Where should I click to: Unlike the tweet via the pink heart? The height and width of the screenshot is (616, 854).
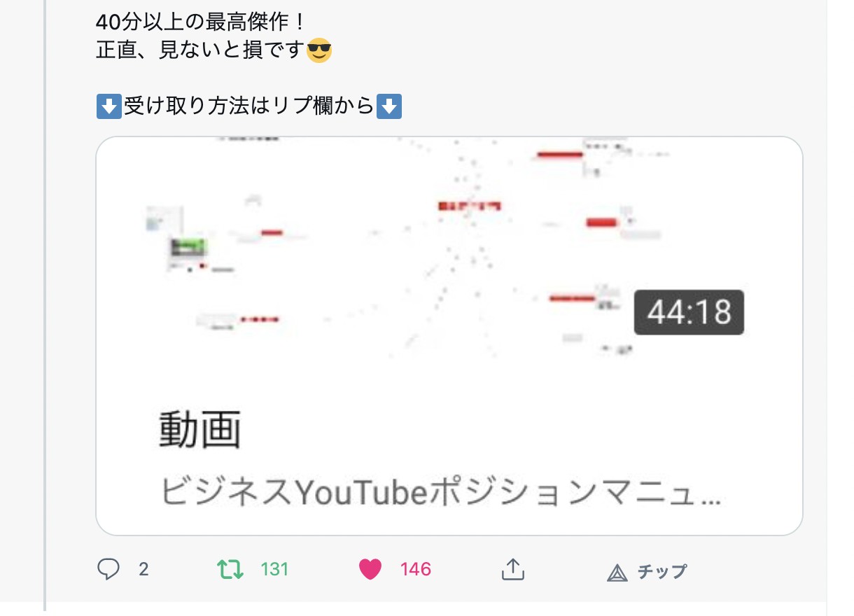tap(370, 570)
